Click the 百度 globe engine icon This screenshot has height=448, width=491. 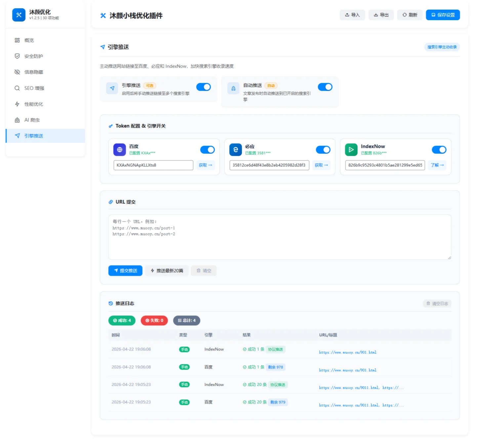tap(119, 150)
